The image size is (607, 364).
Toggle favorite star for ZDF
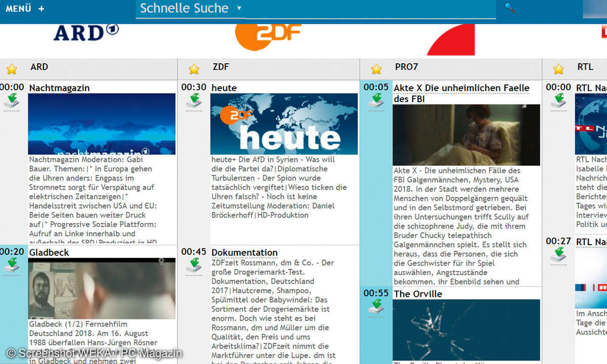[x=194, y=69]
